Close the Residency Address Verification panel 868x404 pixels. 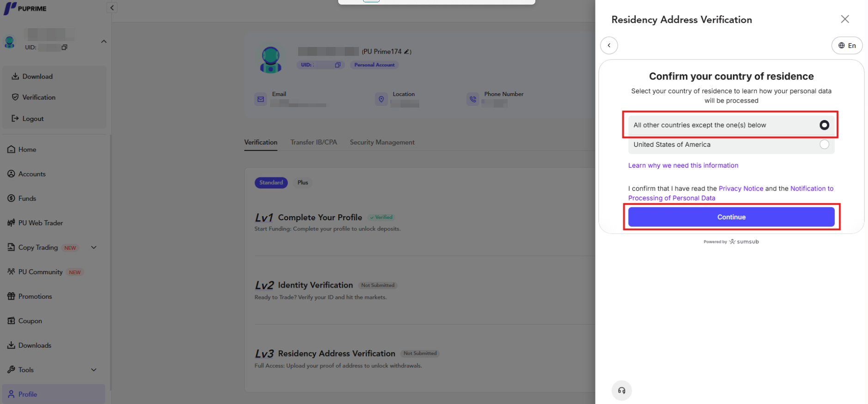click(845, 19)
